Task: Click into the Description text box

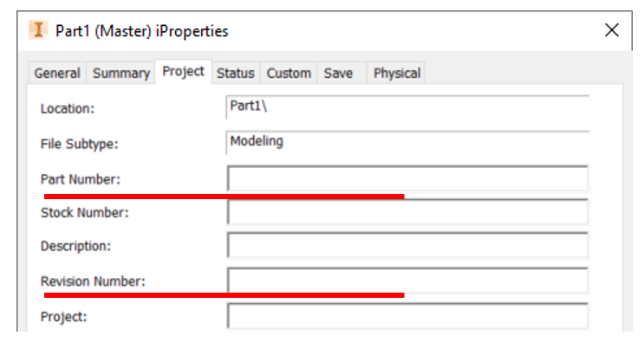Action: point(408,246)
